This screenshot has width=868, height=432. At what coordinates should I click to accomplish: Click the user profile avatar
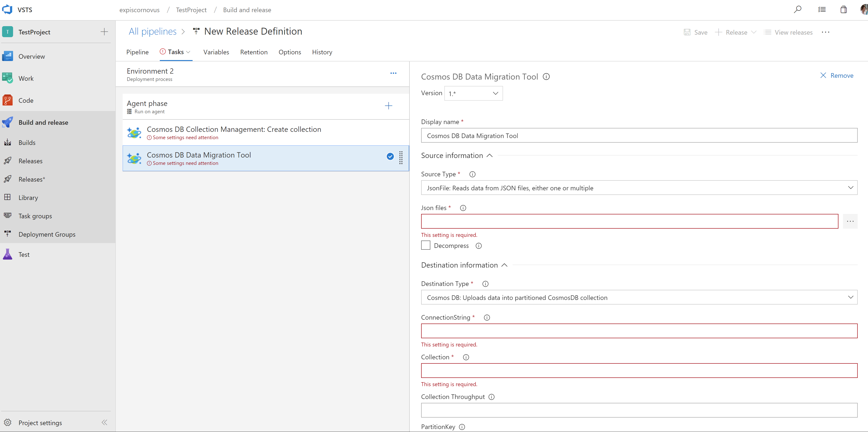tap(864, 9)
